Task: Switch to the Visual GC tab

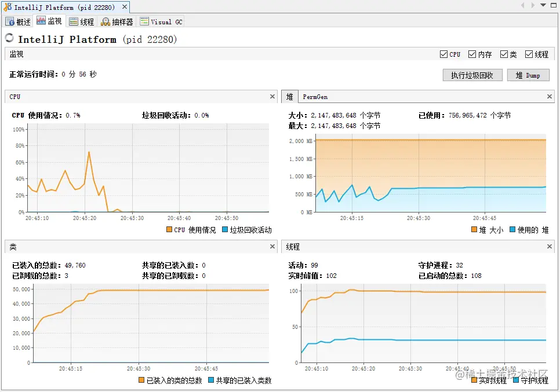Action: (161, 22)
